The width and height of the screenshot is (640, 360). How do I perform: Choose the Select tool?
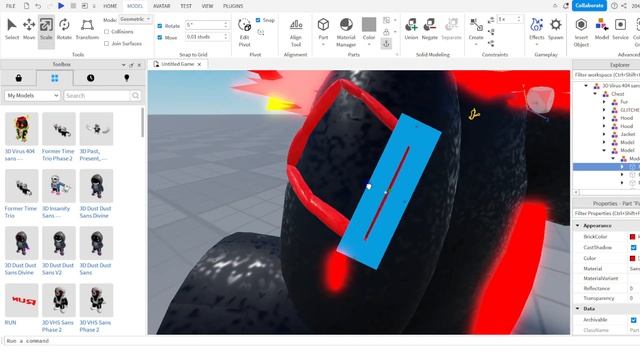(x=12, y=29)
